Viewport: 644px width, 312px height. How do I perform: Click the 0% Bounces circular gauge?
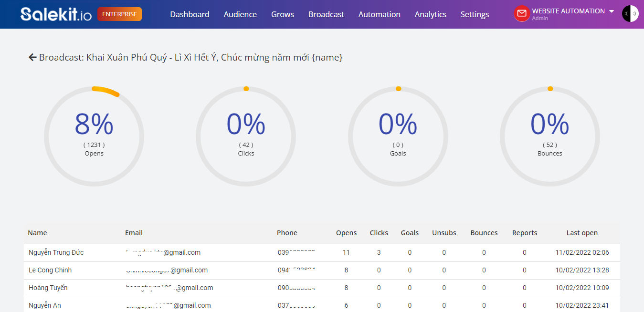tap(550, 137)
